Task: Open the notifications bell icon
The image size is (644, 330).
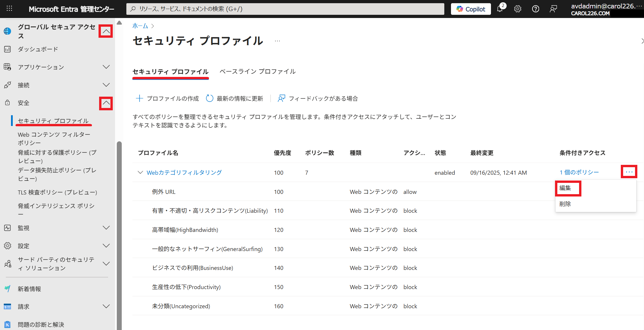Action: 500,9
